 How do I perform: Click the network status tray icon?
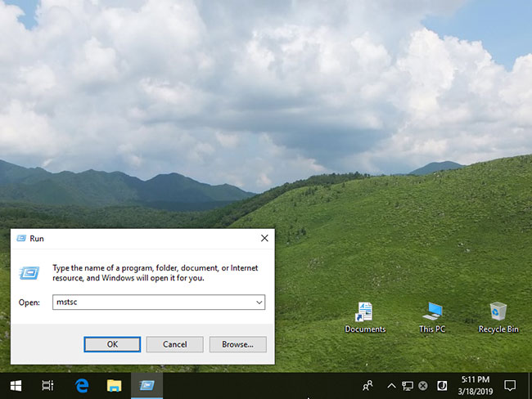point(408,385)
